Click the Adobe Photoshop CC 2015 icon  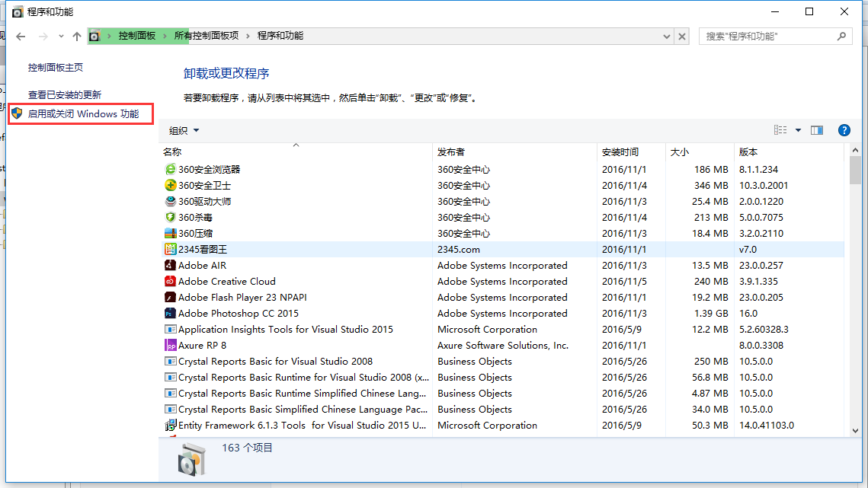tap(170, 314)
